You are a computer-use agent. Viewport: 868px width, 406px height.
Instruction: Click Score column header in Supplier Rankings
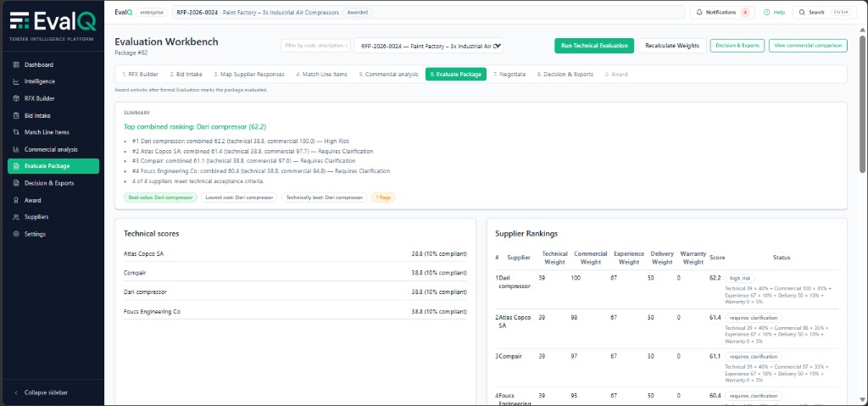717,258
